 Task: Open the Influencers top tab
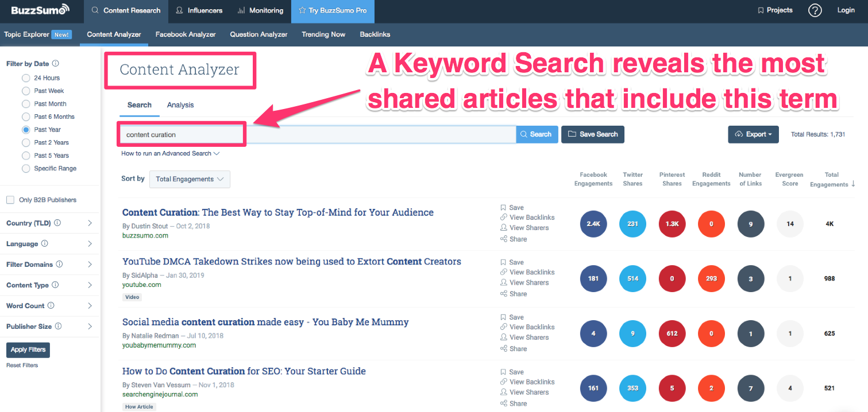(200, 11)
